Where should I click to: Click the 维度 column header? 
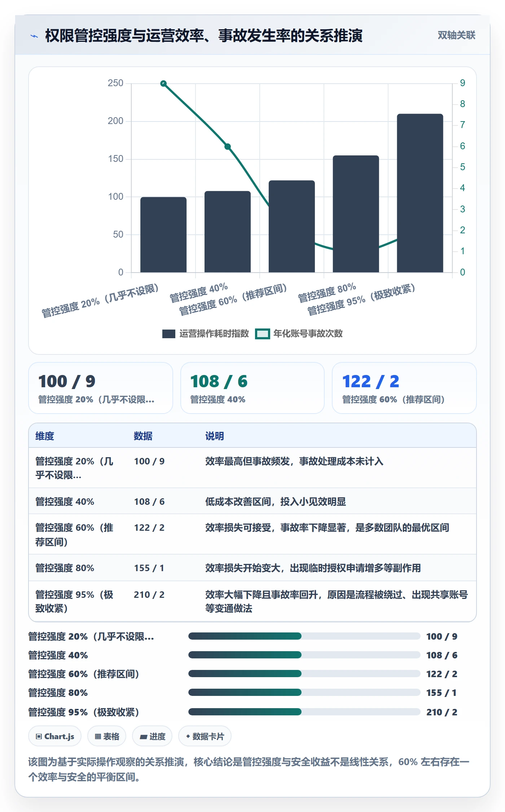(x=45, y=436)
